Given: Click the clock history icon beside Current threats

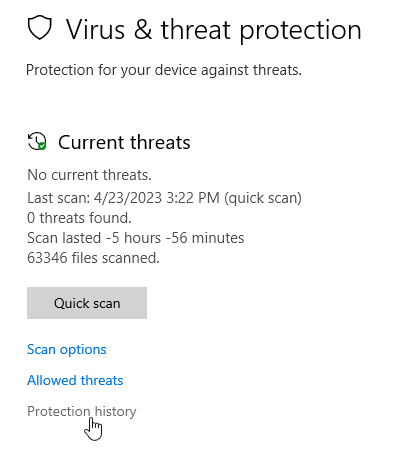Looking at the screenshot, I should (x=37, y=141).
